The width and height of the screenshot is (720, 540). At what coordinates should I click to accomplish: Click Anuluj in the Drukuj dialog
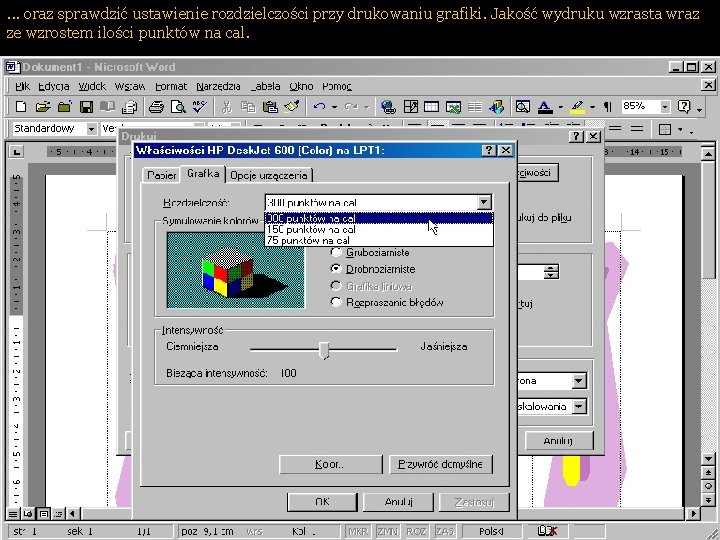pyautogui.click(x=559, y=441)
